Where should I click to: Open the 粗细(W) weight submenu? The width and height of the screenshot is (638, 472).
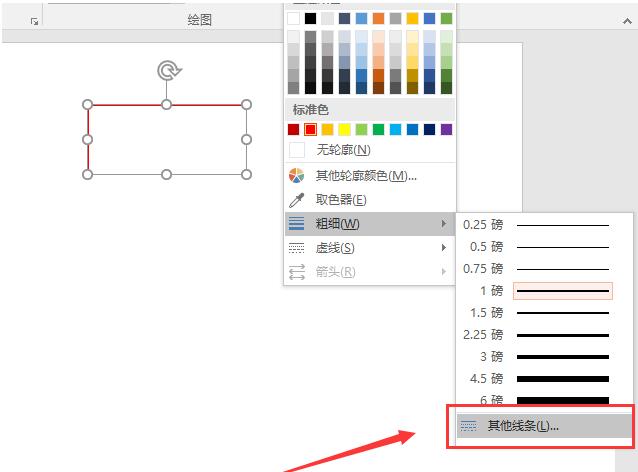(369, 223)
